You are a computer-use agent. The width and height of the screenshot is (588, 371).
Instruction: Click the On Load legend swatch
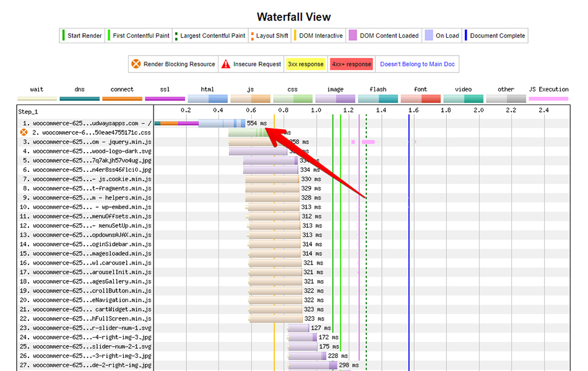[x=428, y=36]
